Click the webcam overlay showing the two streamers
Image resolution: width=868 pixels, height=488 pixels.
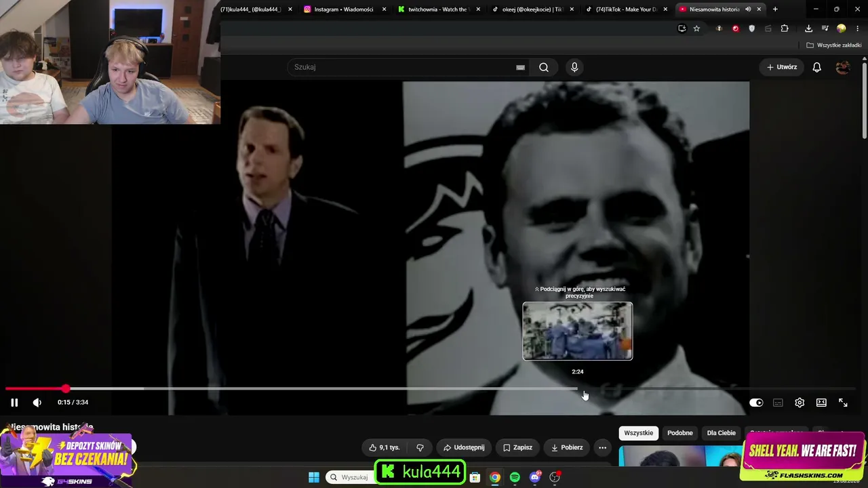point(110,62)
